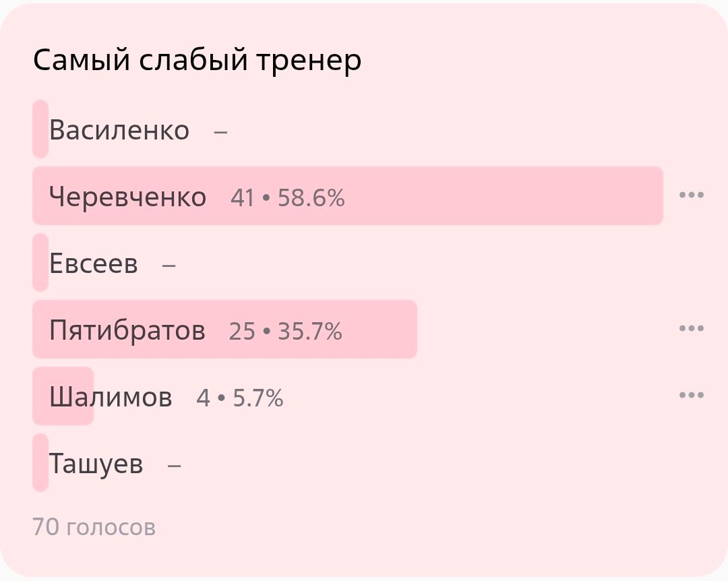Image resolution: width=728 pixels, height=581 pixels.
Task: Open the 70 голосов total votes label
Action: 94,527
